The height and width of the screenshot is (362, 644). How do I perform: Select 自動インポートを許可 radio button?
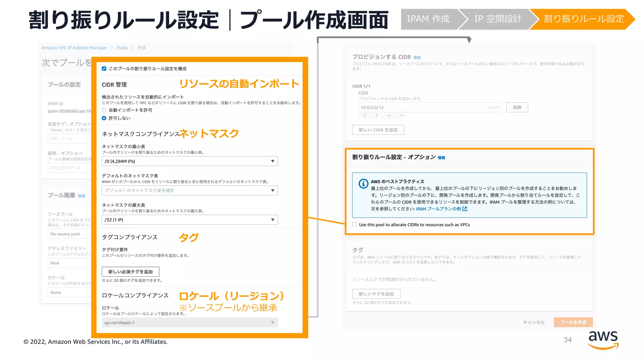pyautogui.click(x=104, y=110)
